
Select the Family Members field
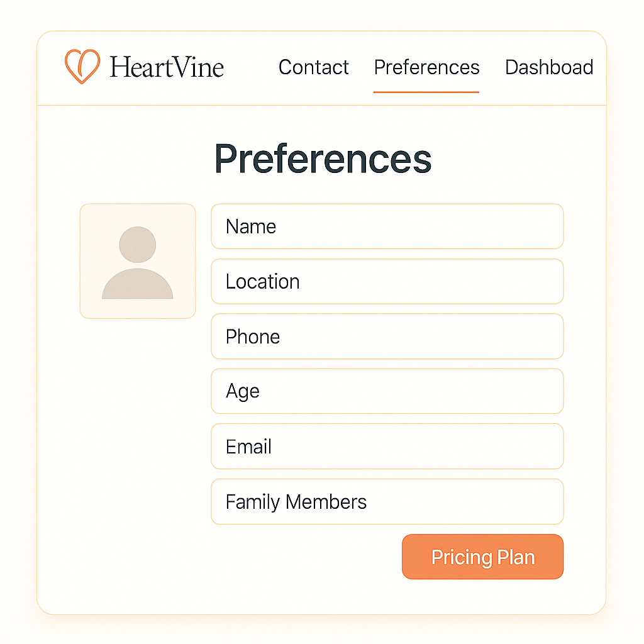pos(387,501)
